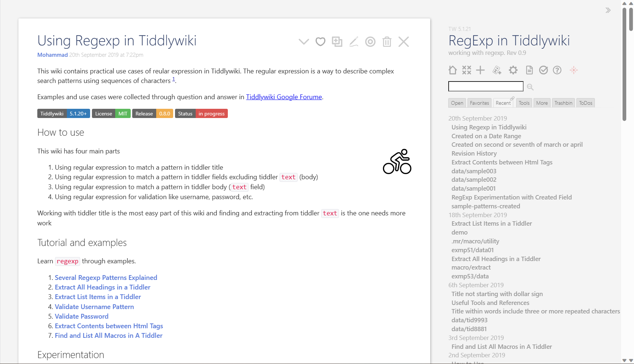Image resolution: width=634 pixels, height=364 pixels.
Task: Favorite this tiddler with the heart icon
Action: (321, 42)
